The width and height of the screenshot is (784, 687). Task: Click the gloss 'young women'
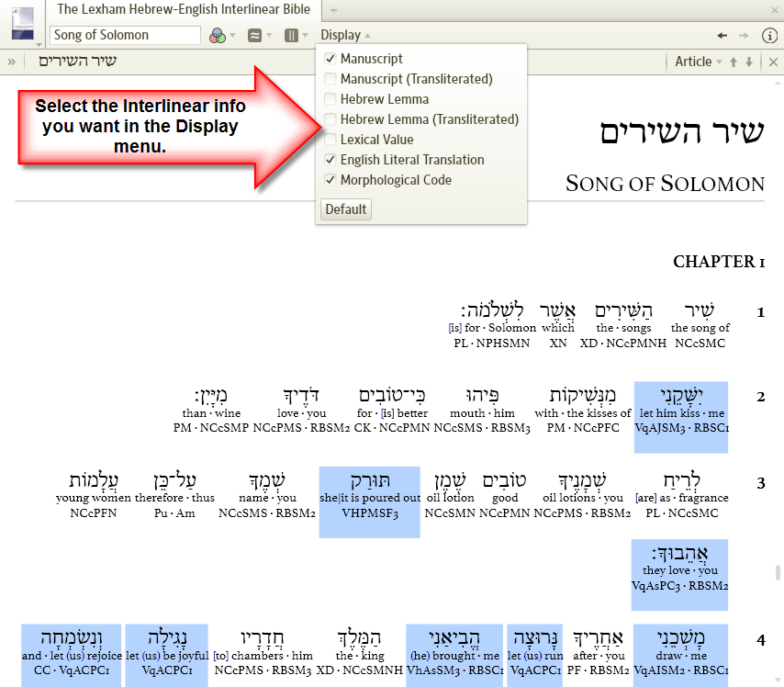click(94, 498)
